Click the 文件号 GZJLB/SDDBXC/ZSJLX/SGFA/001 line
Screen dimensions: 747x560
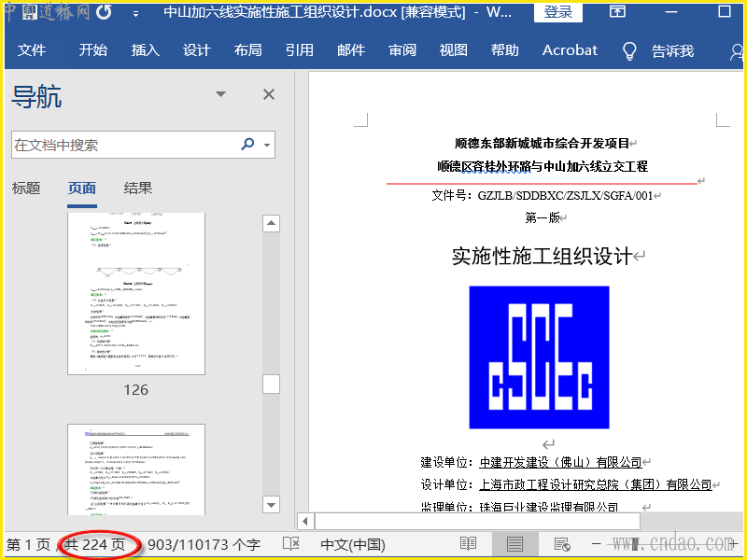click(543, 196)
